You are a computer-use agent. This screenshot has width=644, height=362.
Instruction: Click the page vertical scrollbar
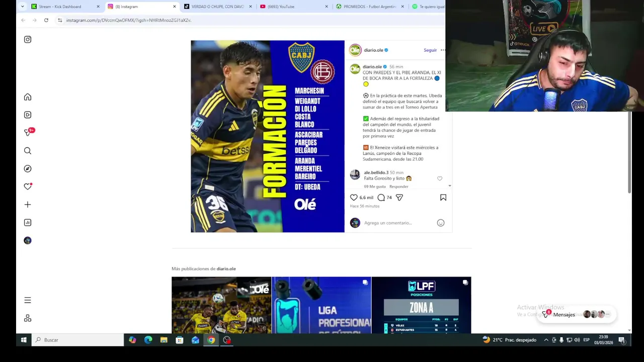click(x=629, y=151)
